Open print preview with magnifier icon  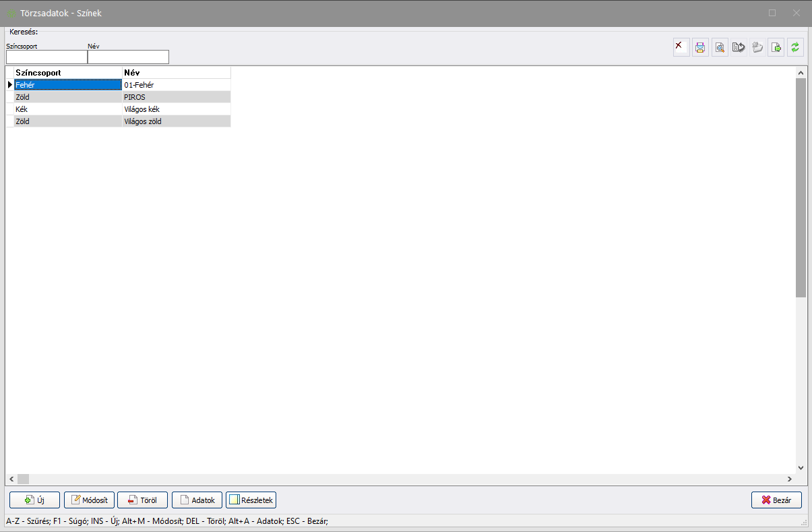(x=720, y=47)
